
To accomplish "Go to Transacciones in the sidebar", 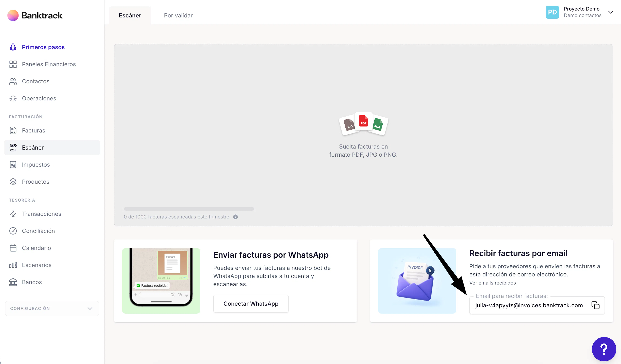I will [41, 214].
